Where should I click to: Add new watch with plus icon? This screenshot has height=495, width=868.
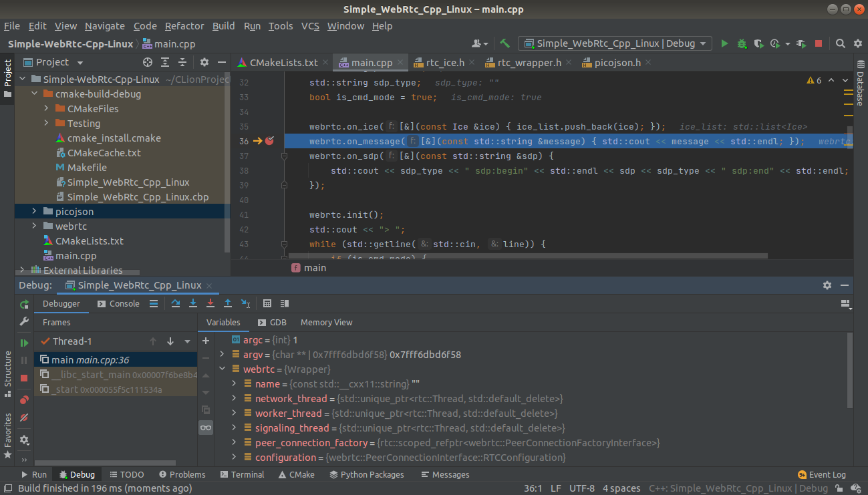[206, 341]
